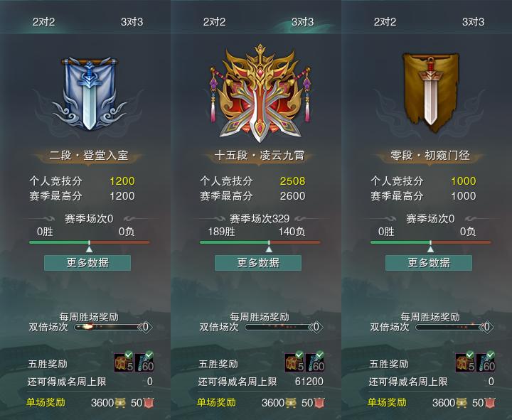This screenshot has height=420, width=512.
Task: Click the 189胜 140负 win-loss ratio bar
Action: (x=260, y=242)
